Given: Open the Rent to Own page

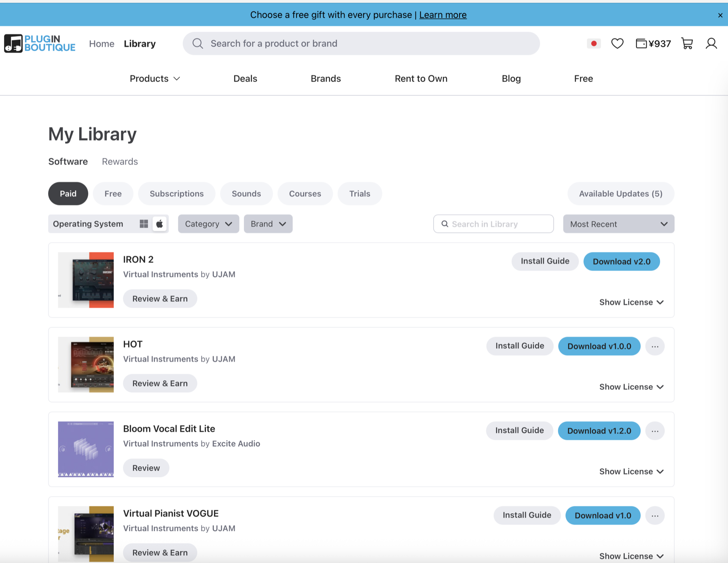Looking at the screenshot, I should click(421, 78).
